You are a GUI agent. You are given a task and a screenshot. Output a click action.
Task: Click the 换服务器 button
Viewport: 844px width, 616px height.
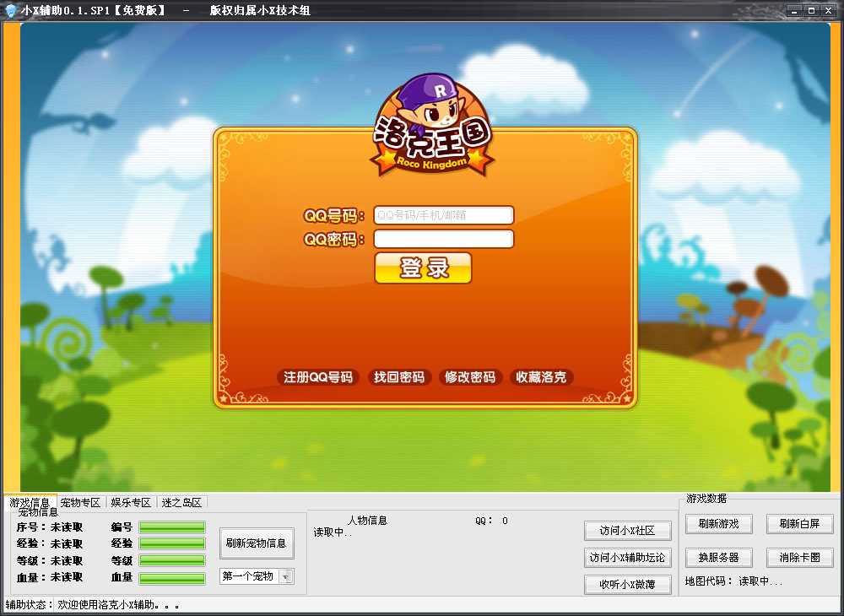(718, 558)
